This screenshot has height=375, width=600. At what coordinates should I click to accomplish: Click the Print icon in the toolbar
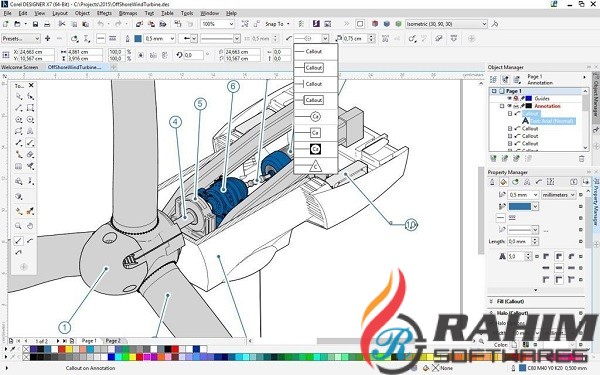click(47, 24)
